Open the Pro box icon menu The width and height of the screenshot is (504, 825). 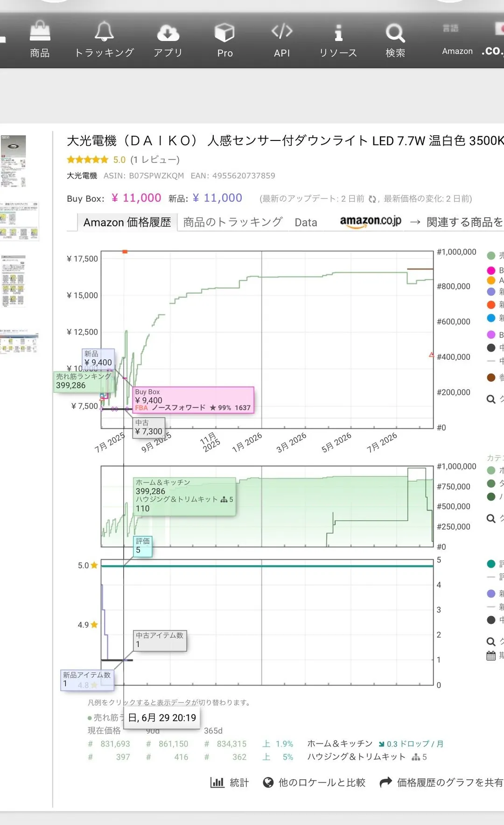[x=224, y=40]
